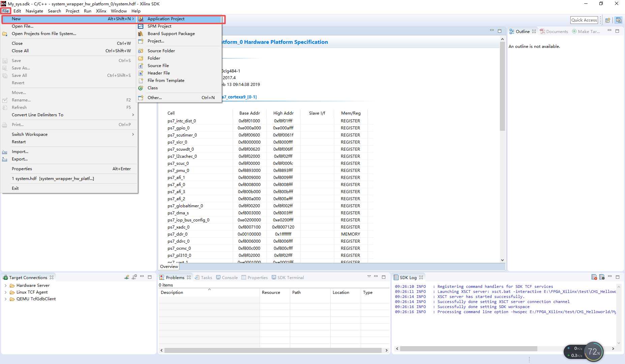Click the SPM Project chart icon
This screenshot has height=364, width=625.
point(141,26)
